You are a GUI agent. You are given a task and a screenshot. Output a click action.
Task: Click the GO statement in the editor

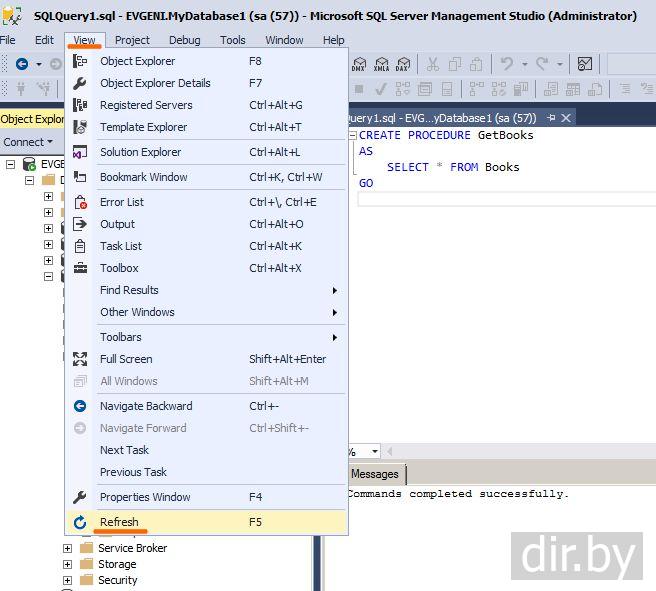tap(366, 183)
